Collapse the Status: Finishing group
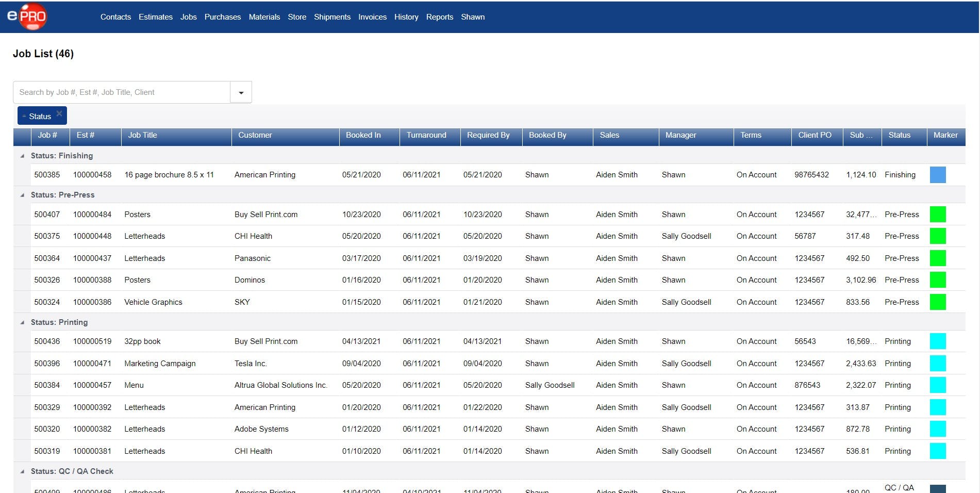980x493 pixels. 22,156
